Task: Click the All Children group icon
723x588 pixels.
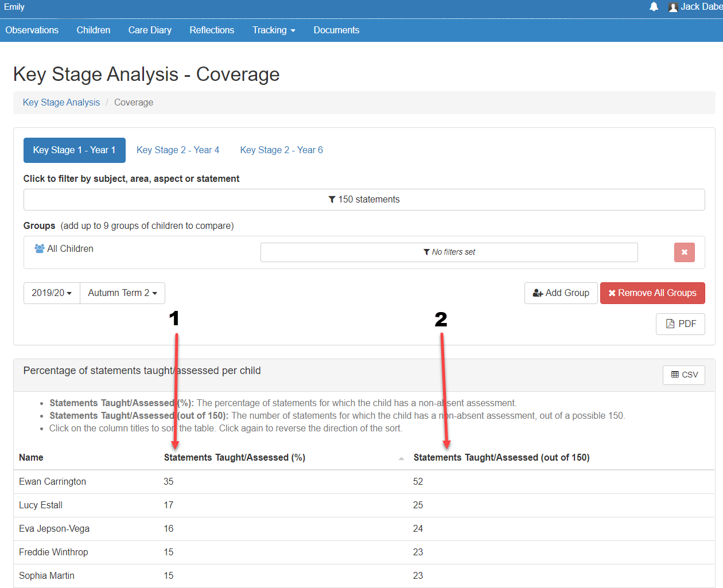Action: 40,248
